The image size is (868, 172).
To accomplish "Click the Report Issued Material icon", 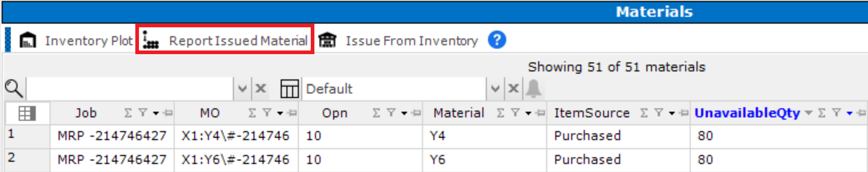I will pos(151,40).
